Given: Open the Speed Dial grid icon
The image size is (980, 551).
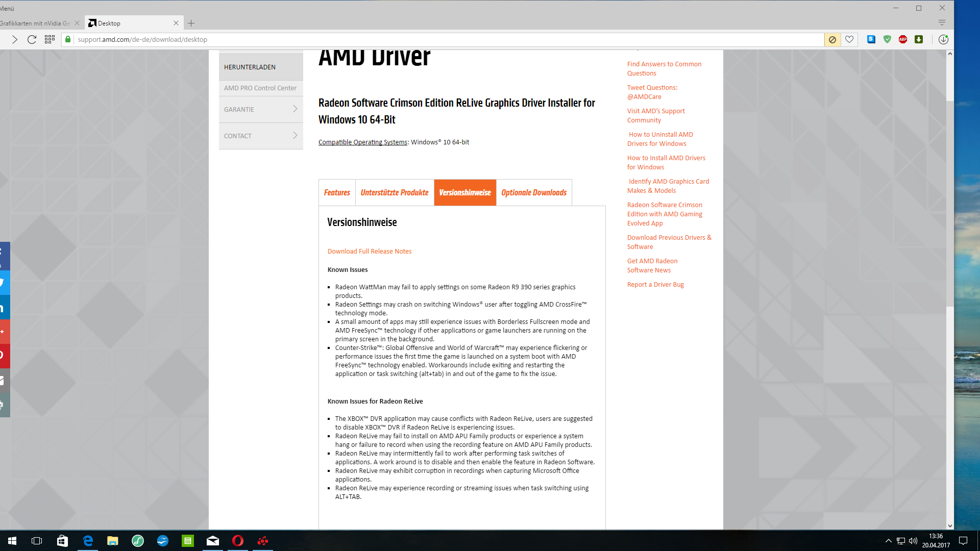Looking at the screenshot, I should pyautogui.click(x=50, y=39).
